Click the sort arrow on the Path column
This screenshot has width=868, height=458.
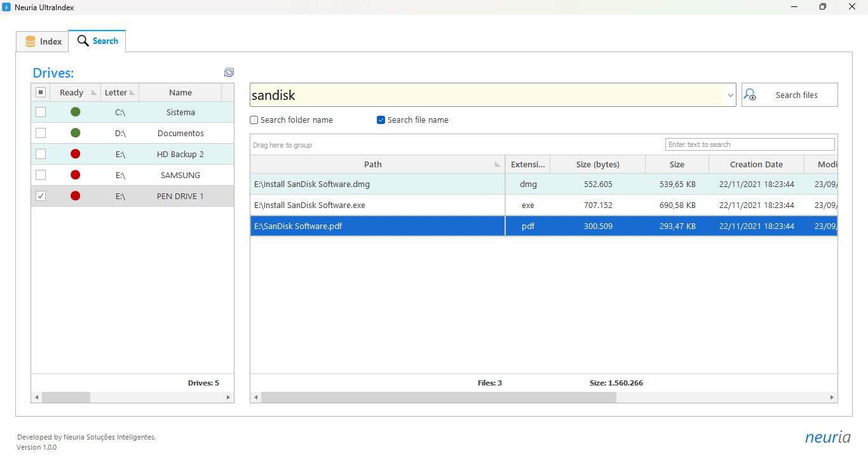[498, 164]
